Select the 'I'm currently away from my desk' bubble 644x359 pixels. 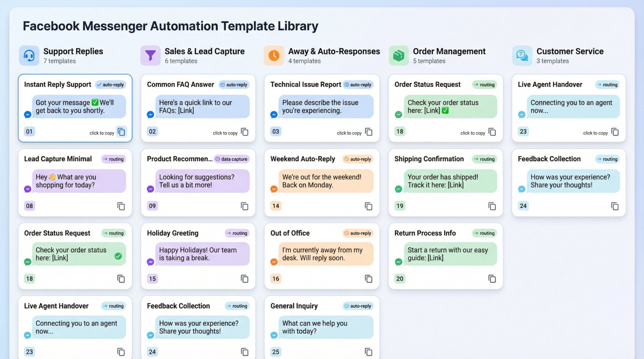326,254
